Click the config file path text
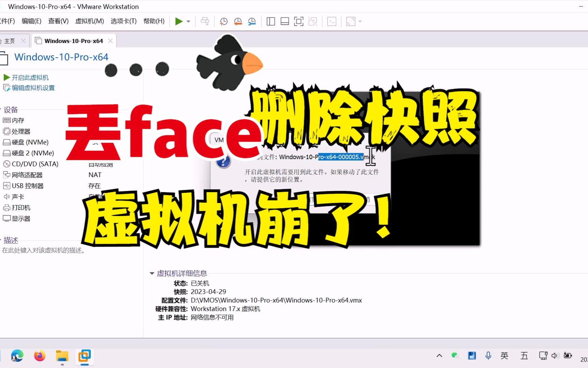The width and height of the screenshot is (588, 368). (x=276, y=300)
